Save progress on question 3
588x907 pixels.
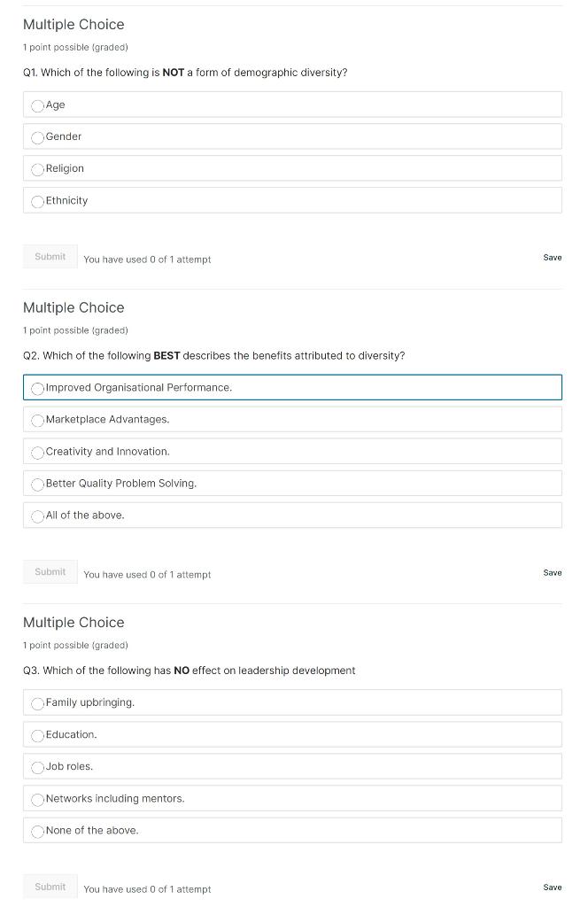[x=552, y=887]
